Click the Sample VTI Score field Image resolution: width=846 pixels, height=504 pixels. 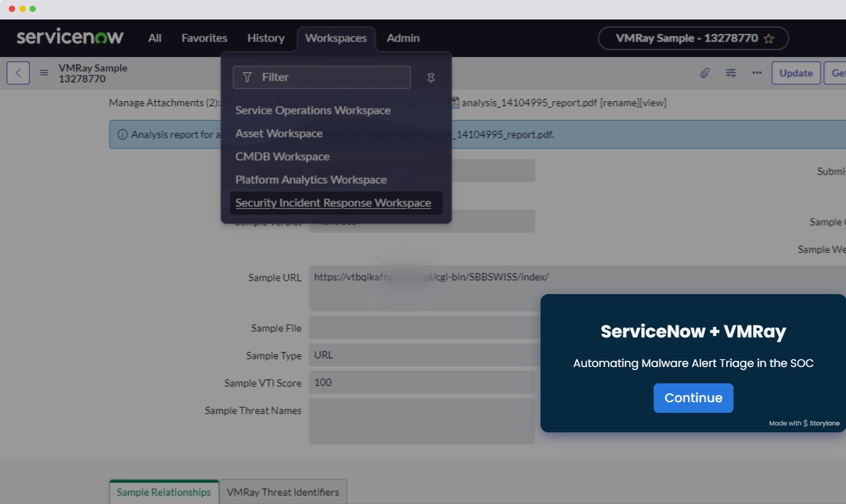[422, 383]
